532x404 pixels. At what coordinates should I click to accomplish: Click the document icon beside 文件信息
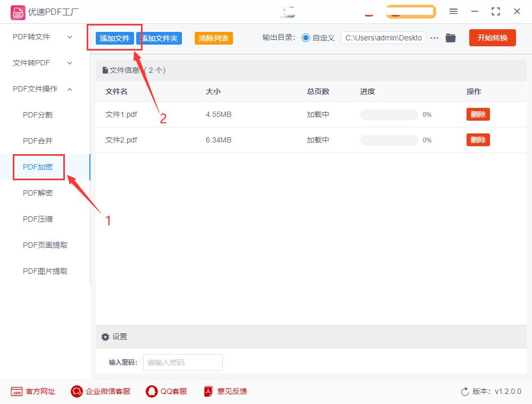(x=105, y=70)
